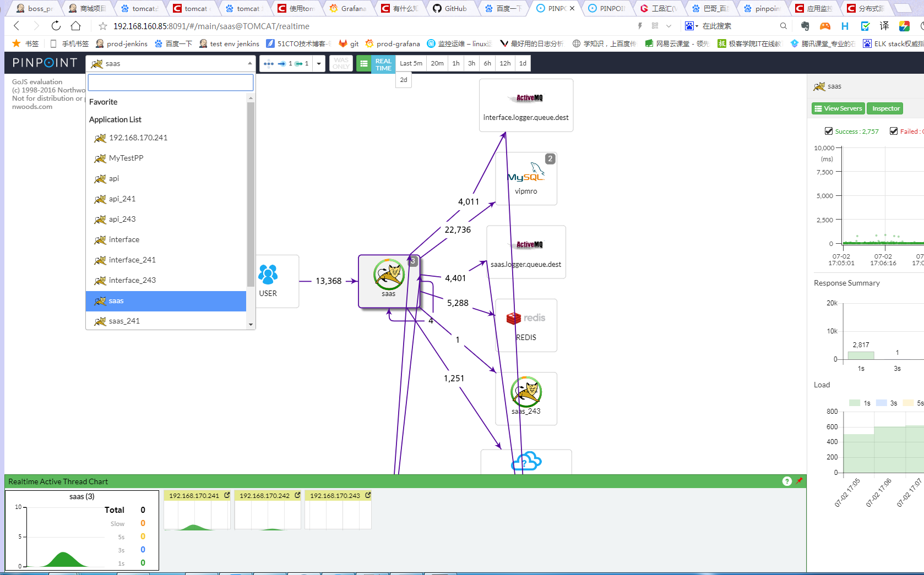Viewport: 924px width, 575px height.
Task: Open 192.168.170.243 agent in new window
Action: [x=368, y=495]
